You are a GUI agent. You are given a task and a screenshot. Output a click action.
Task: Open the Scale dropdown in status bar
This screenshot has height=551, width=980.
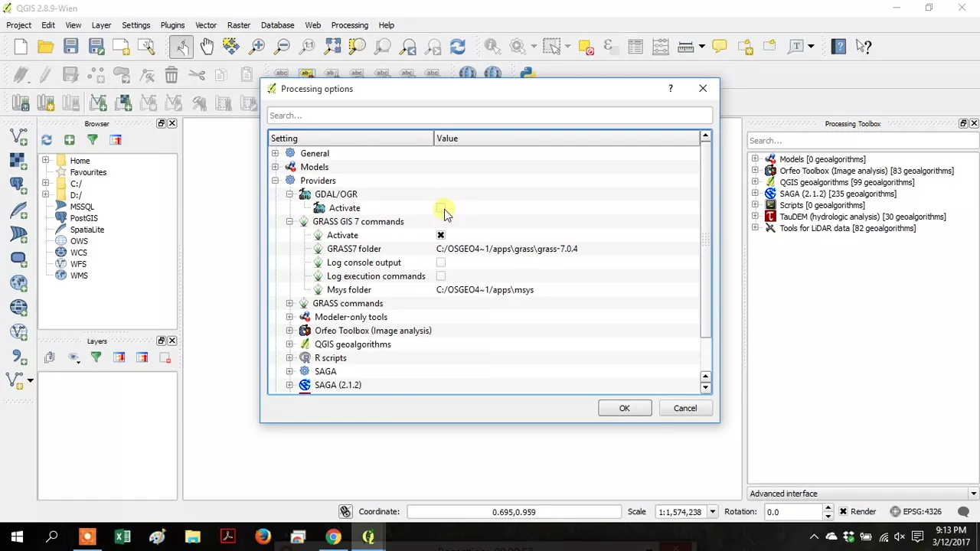(713, 512)
